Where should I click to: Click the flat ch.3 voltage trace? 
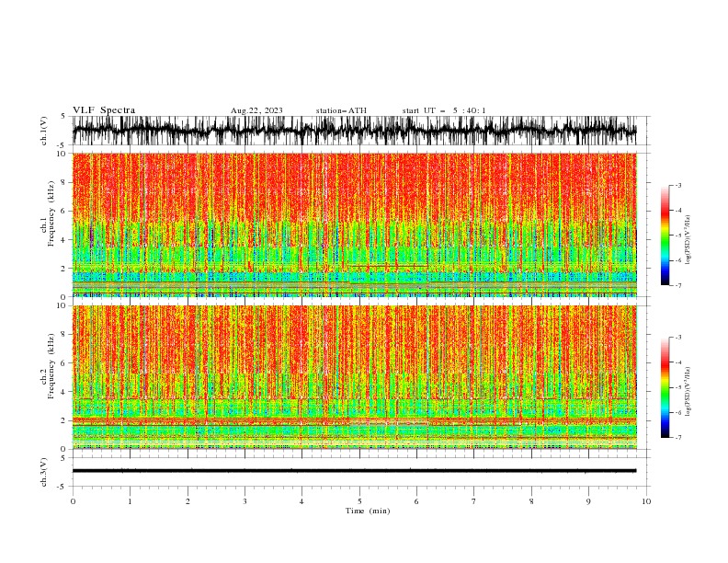point(354,471)
